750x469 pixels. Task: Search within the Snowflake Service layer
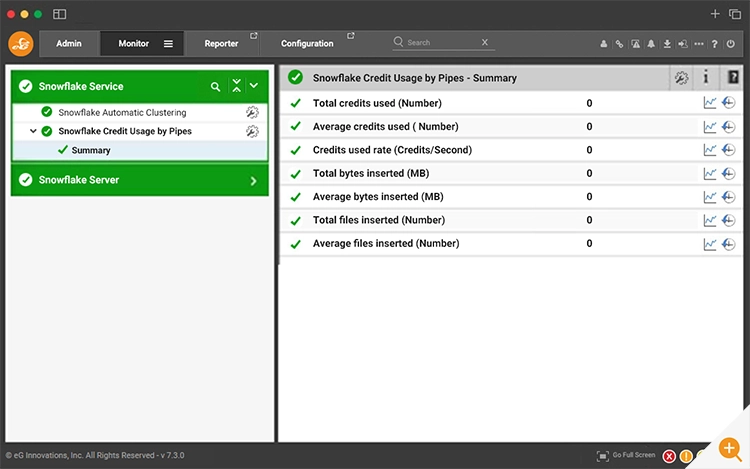(x=215, y=87)
